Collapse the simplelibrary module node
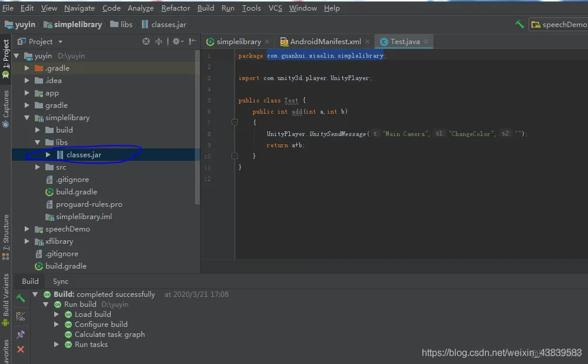Screen dimensions: 588x364 [27, 118]
